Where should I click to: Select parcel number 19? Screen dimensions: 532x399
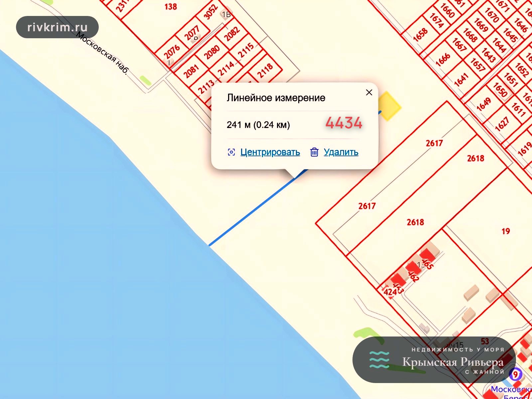tap(506, 231)
